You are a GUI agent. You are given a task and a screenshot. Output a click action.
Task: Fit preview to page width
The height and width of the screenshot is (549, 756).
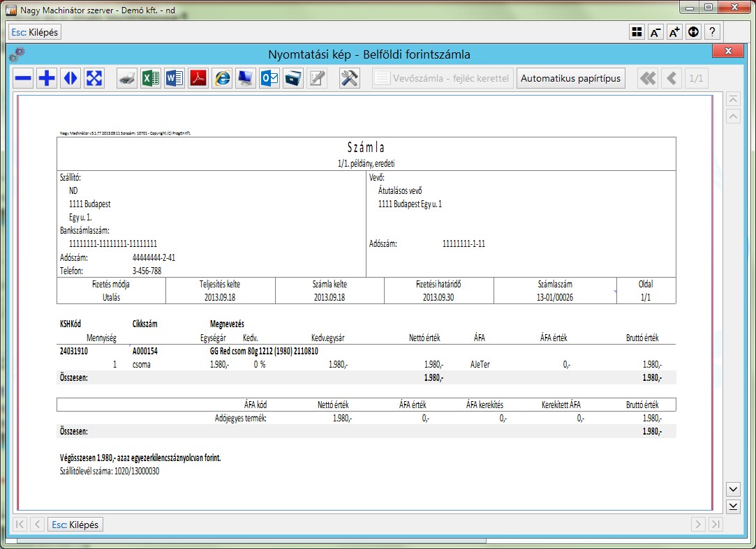point(71,79)
